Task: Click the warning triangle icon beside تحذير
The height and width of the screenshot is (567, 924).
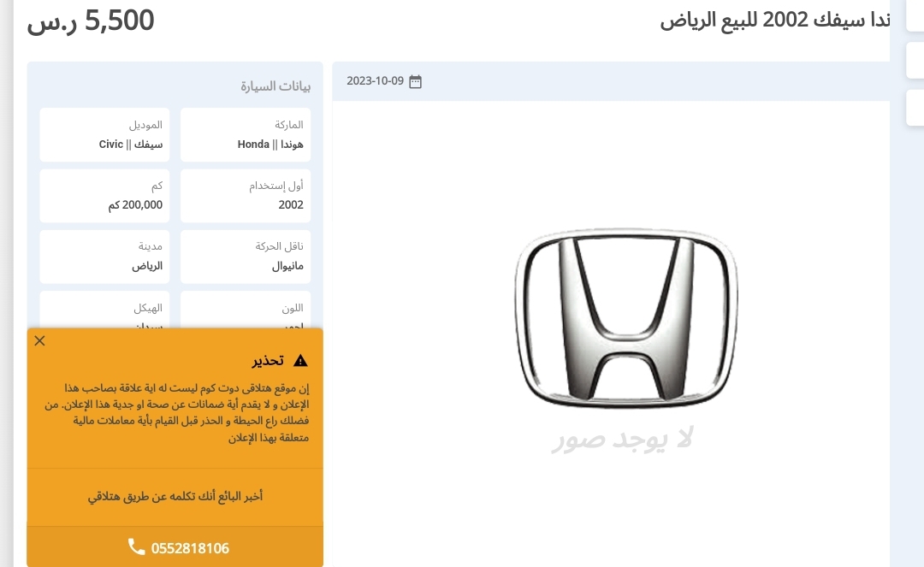Action: pos(300,360)
